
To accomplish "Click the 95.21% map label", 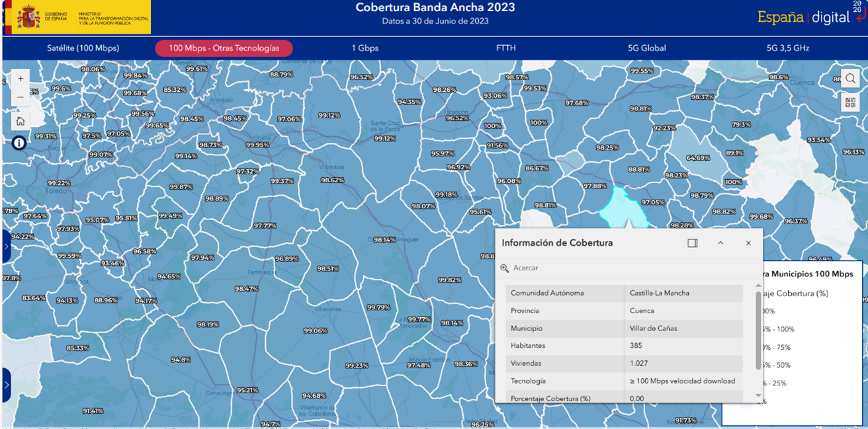I will (247, 390).
